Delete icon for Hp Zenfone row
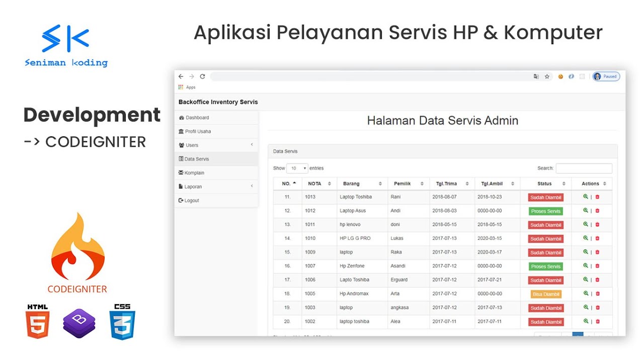 (x=598, y=266)
